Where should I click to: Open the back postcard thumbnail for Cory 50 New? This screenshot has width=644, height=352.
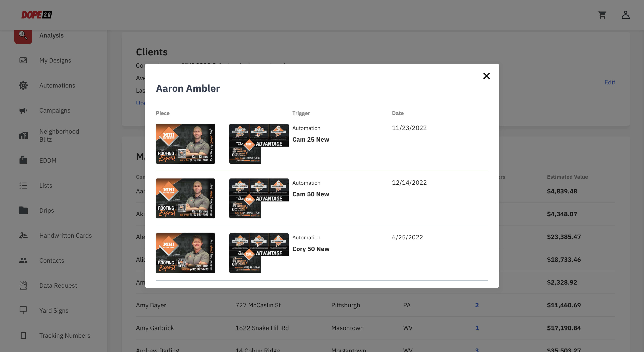pos(259,253)
